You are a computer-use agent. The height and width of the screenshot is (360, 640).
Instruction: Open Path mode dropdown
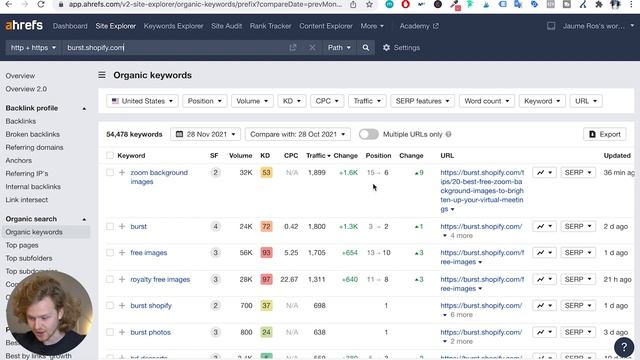click(x=339, y=48)
